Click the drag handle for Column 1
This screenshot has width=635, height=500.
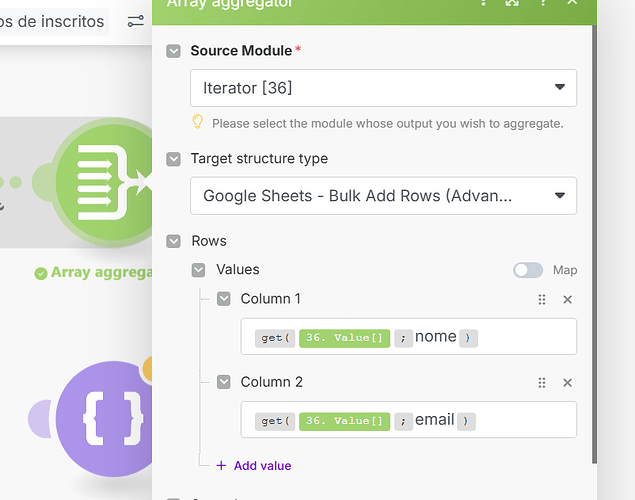coord(542,299)
